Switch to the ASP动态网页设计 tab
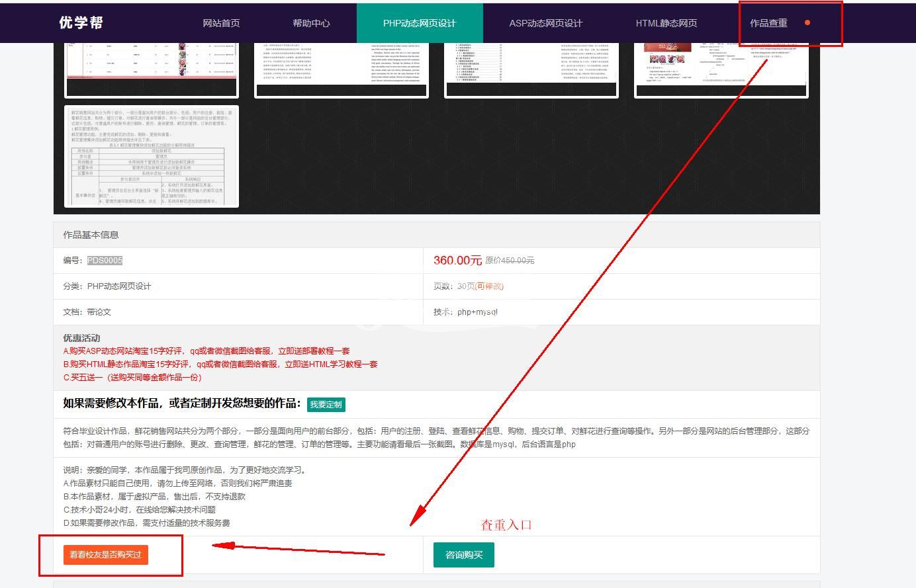 pyautogui.click(x=545, y=23)
